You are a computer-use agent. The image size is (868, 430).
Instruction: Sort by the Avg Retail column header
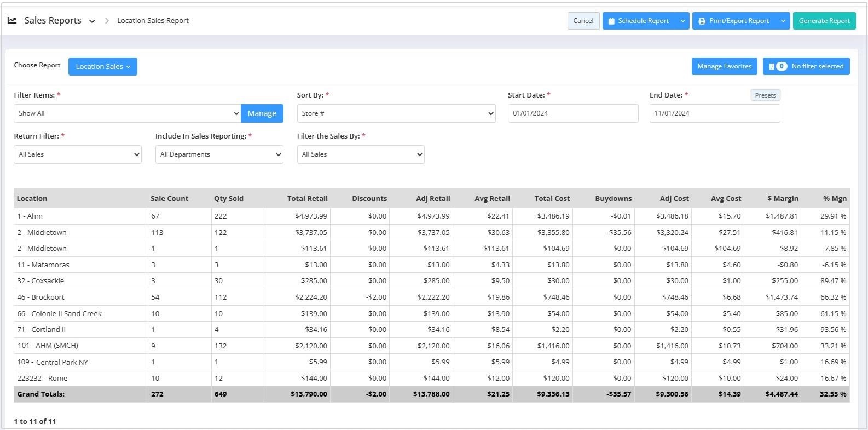[x=492, y=198]
